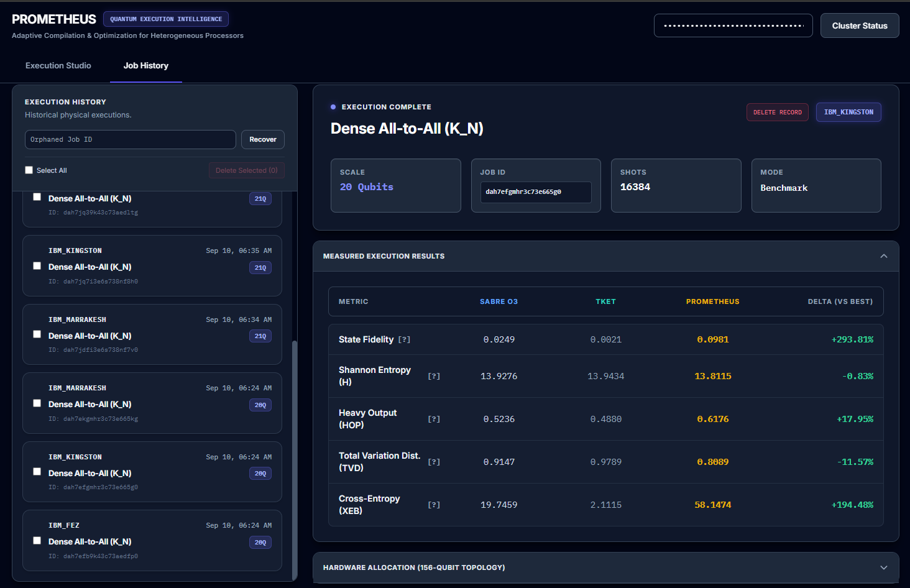
Task: Open the IBM_MARRAKESH 06:34 AM job title
Action: (90, 336)
